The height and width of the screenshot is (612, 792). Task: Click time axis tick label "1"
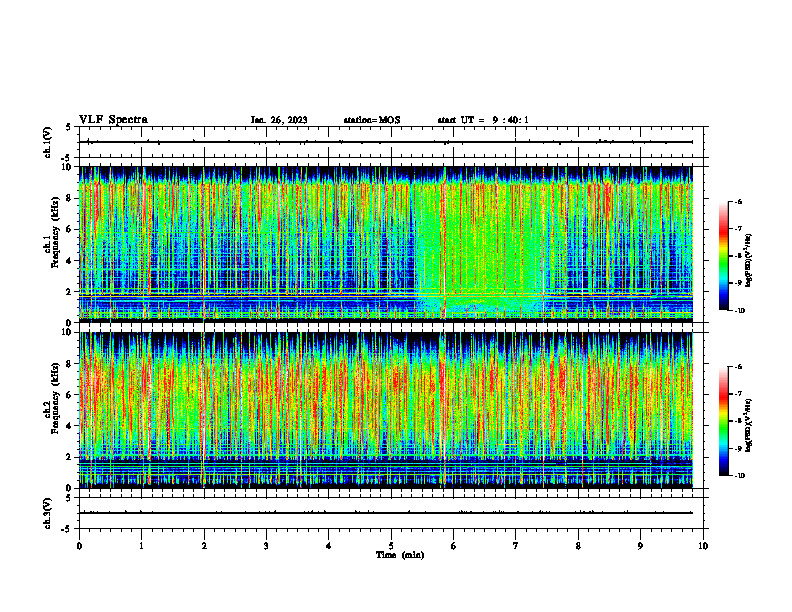tap(141, 546)
